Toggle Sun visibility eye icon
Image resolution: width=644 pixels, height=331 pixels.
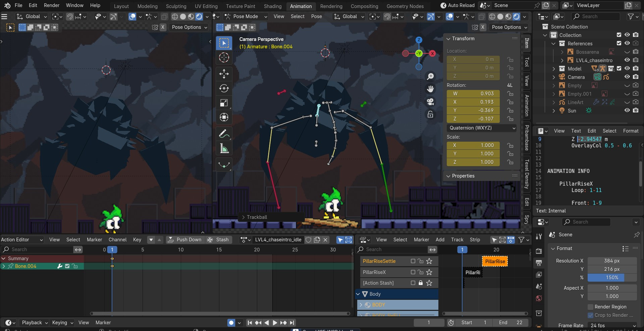627,110
